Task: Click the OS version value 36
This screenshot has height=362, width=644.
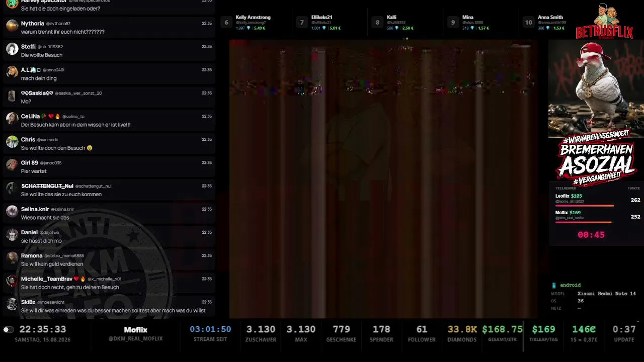Action: point(580,301)
